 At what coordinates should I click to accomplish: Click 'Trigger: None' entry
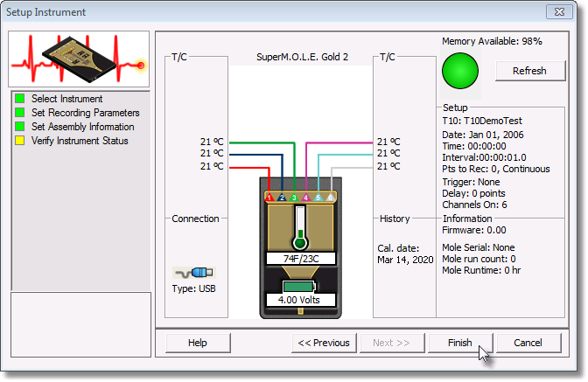(471, 182)
